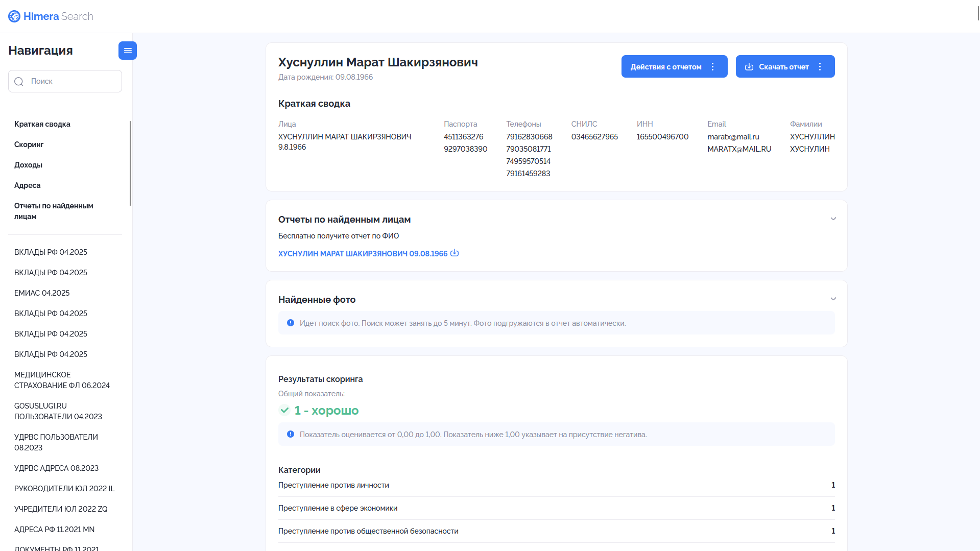Open the three-dot menu on Действия с отчетом
This screenshot has width=980, height=551.
(712, 67)
